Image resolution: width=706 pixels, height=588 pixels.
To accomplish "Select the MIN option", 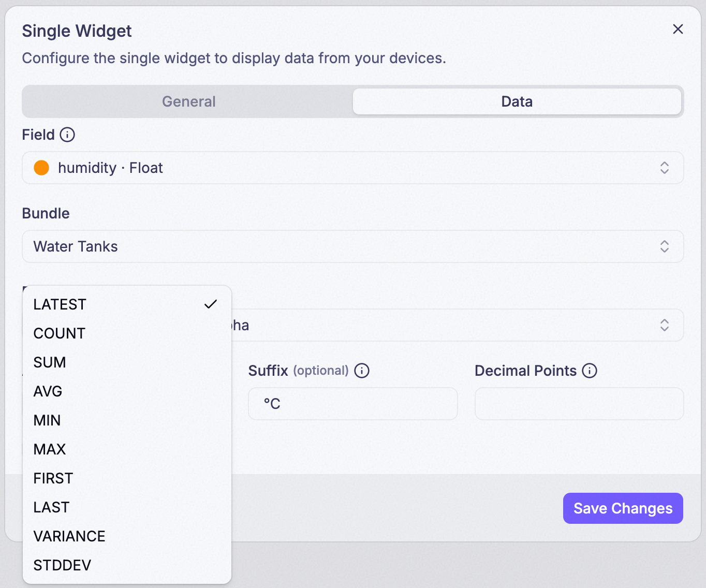I will tap(127, 420).
